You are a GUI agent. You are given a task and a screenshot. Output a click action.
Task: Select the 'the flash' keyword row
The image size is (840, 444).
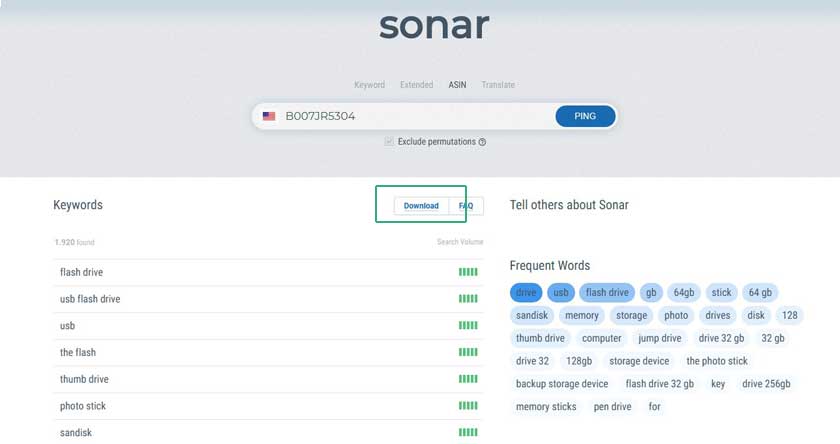click(268, 352)
